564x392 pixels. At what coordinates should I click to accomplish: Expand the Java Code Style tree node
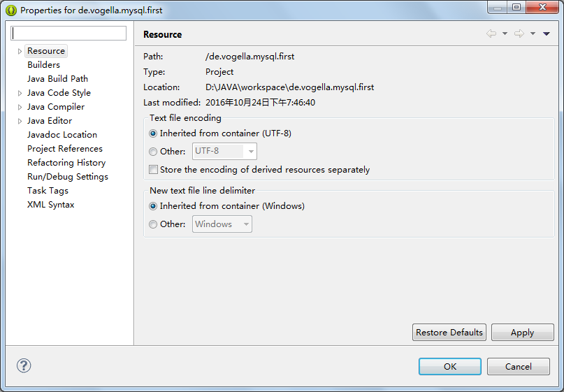click(x=20, y=93)
